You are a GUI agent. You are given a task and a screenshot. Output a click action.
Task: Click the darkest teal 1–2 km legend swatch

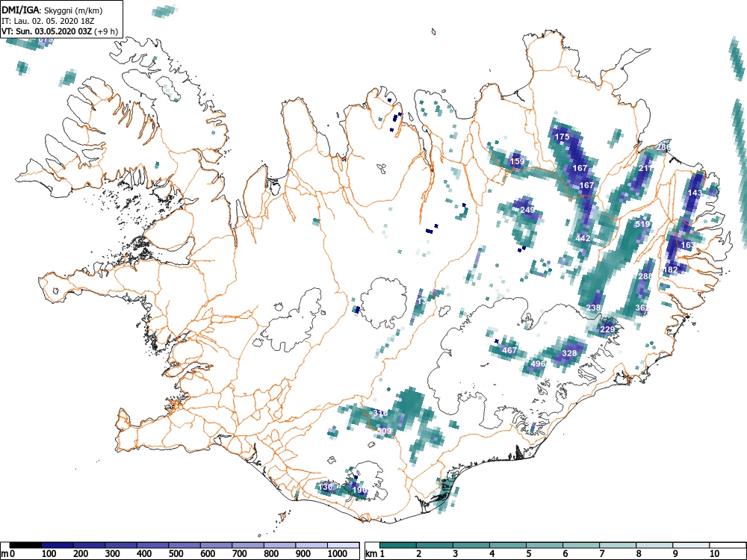398,545
